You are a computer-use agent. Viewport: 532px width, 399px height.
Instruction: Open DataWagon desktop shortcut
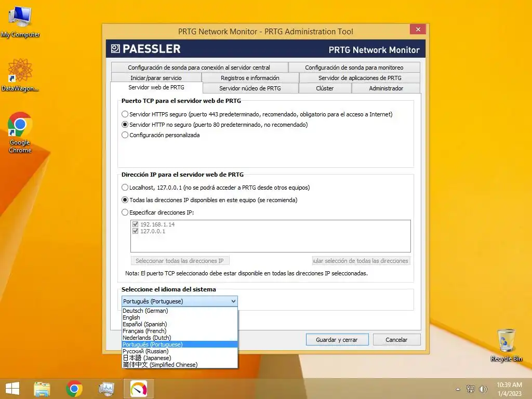click(20, 75)
